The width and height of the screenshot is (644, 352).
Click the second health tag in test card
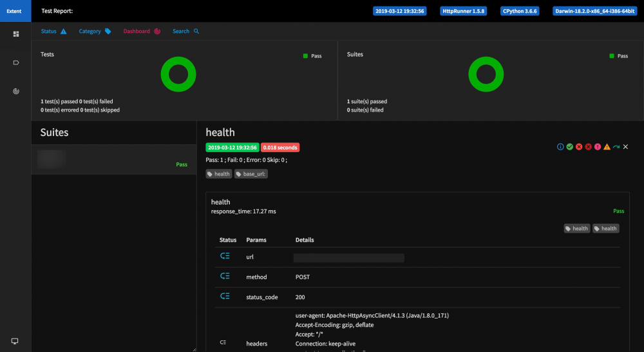[606, 229]
